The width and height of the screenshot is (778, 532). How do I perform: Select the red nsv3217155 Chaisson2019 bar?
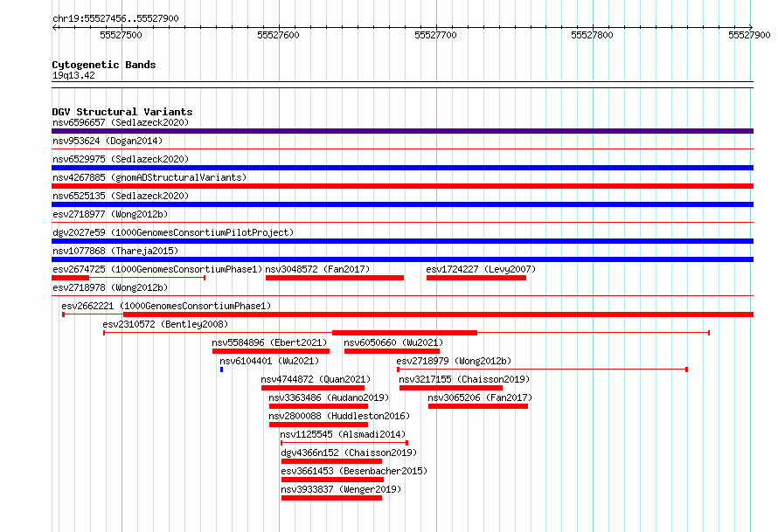(x=451, y=388)
